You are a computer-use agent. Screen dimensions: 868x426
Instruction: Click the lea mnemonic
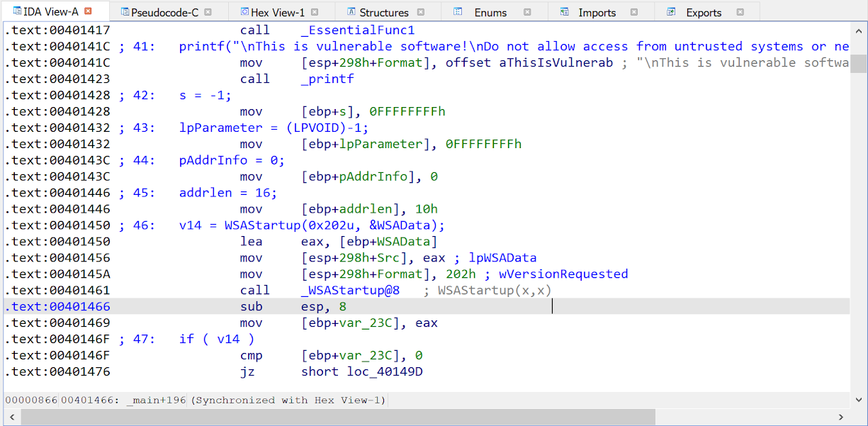252,242
